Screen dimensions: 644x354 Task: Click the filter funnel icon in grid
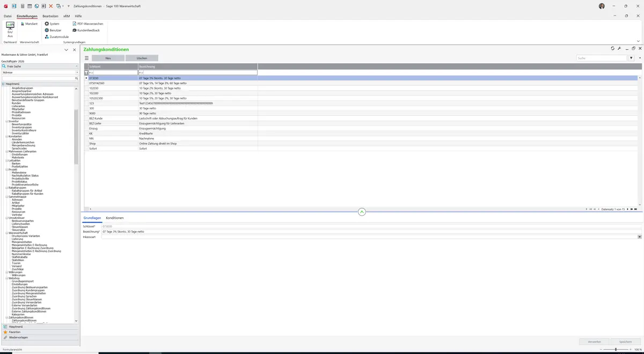86,72
